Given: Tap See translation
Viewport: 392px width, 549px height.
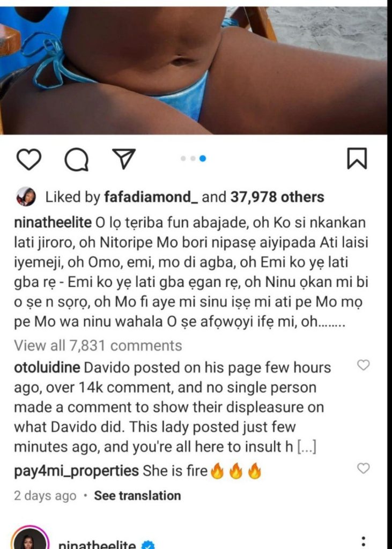Looking at the screenshot, I should click(138, 496).
